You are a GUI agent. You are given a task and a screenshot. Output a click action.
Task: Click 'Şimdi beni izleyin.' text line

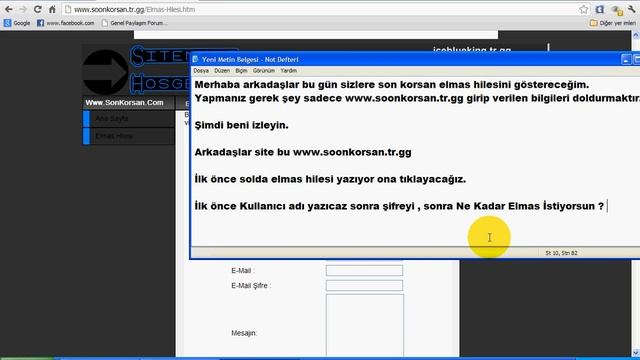point(241,125)
